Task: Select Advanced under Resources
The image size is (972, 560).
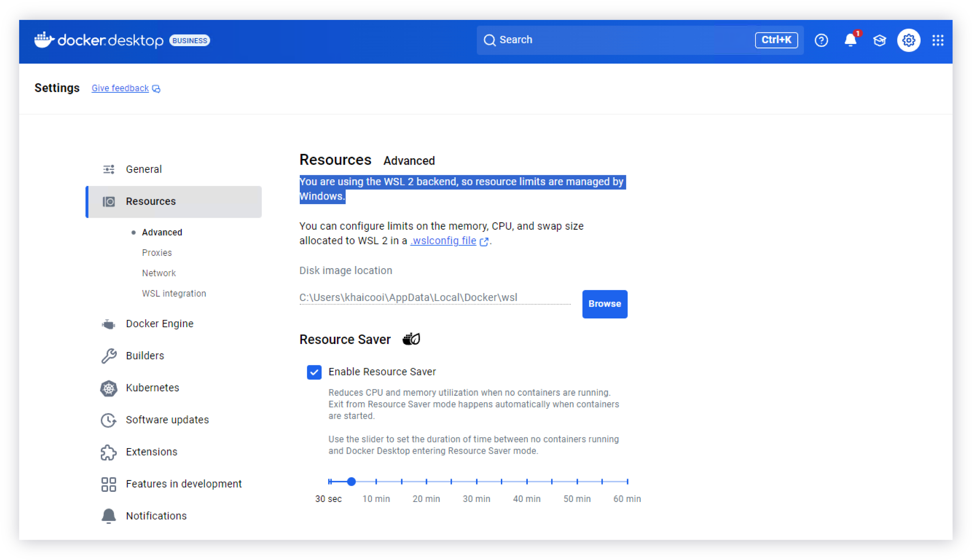Action: [x=162, y=232]
